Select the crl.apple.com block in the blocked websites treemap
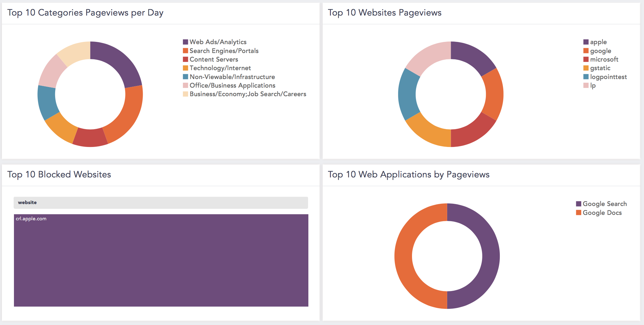This screenshot has width=644, height=325. coord(161,260)
